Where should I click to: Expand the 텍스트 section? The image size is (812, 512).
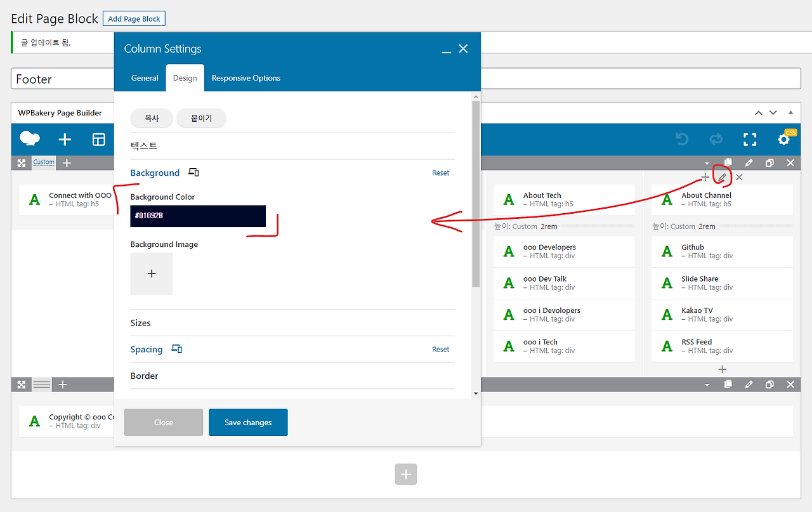(292, 146)
